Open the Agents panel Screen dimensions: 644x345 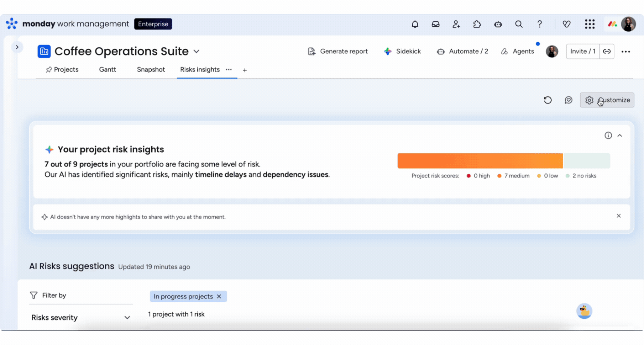point(517,52)
